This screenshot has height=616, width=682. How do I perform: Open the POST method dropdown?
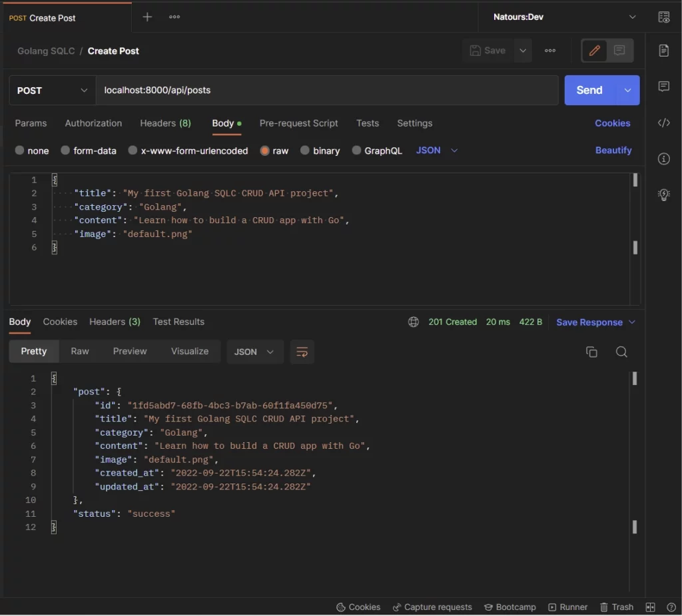[52, 91]
